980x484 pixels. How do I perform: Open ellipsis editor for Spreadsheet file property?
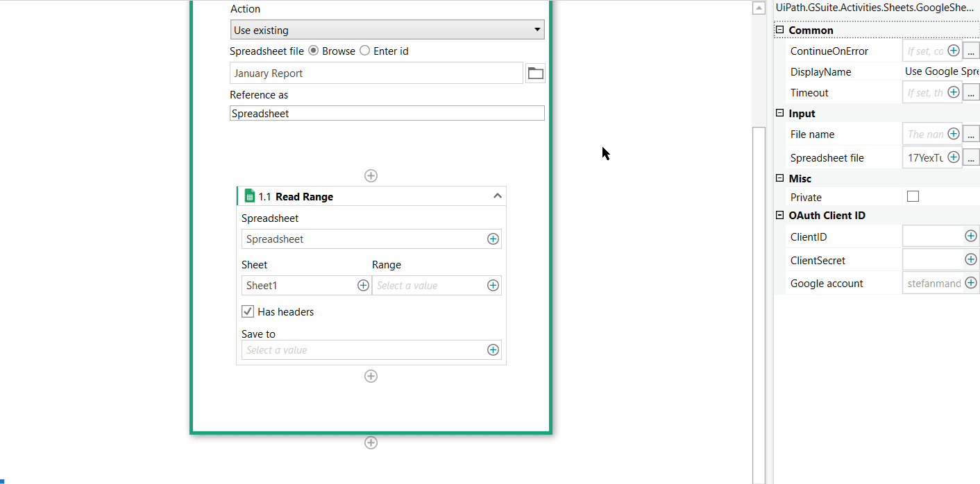point(971,157)
